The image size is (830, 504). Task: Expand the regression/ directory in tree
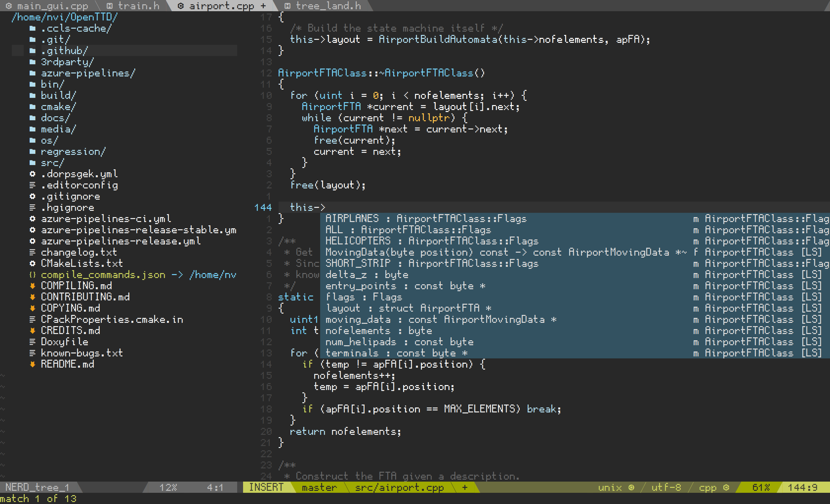coord(73,152)
